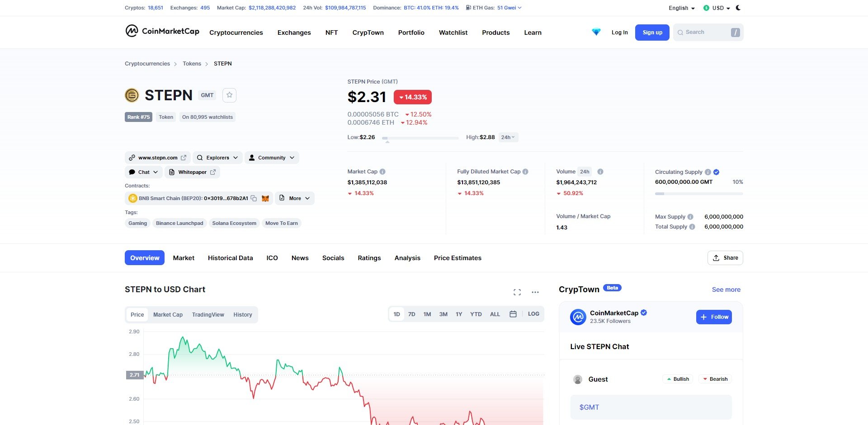This screenshot has width=868, height=425.
Task: Click the CoinMarketCap avatar in CrypTown
Action: [578, 317]
